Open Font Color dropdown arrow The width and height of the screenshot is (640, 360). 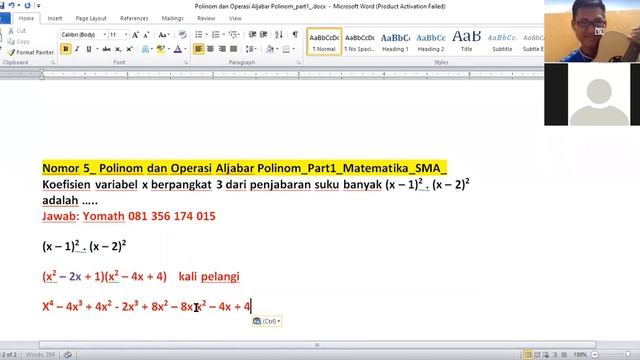tap(185, 49)
